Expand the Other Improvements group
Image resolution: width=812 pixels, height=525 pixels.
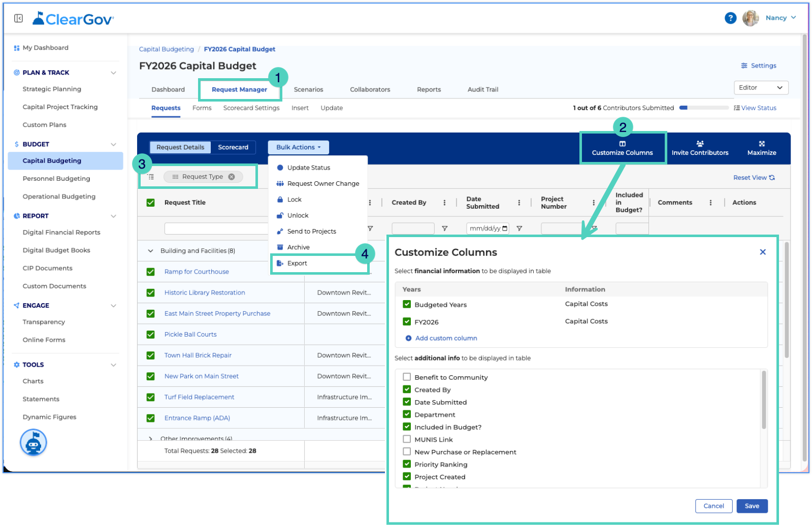[150, 438]
